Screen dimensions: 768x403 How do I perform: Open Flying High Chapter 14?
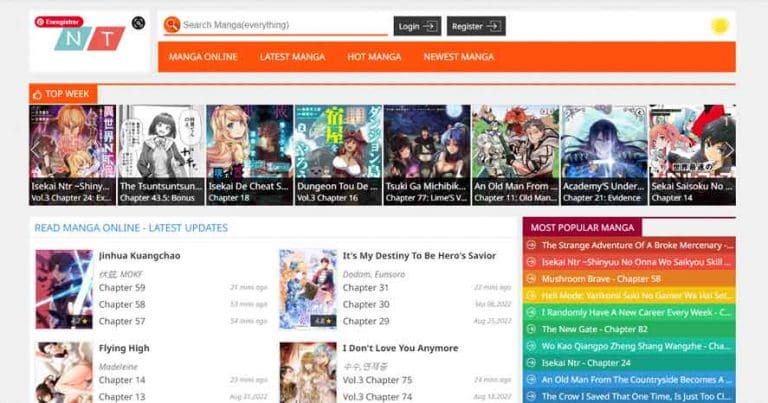pos(122,380)
